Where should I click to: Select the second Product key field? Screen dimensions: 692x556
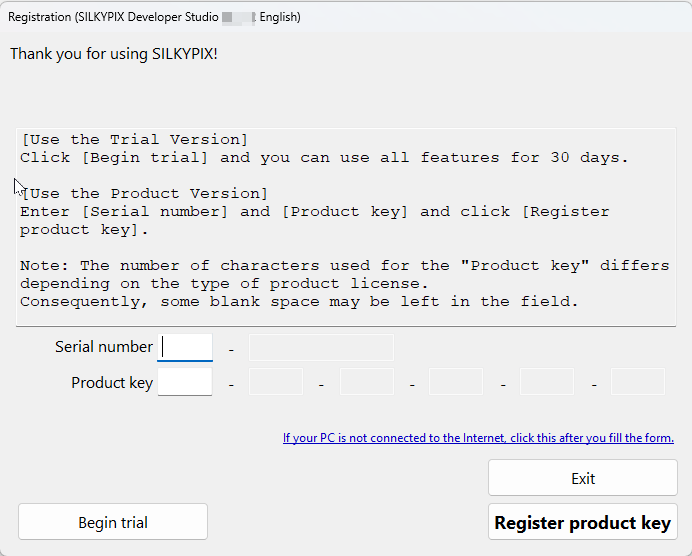[276, 382]
